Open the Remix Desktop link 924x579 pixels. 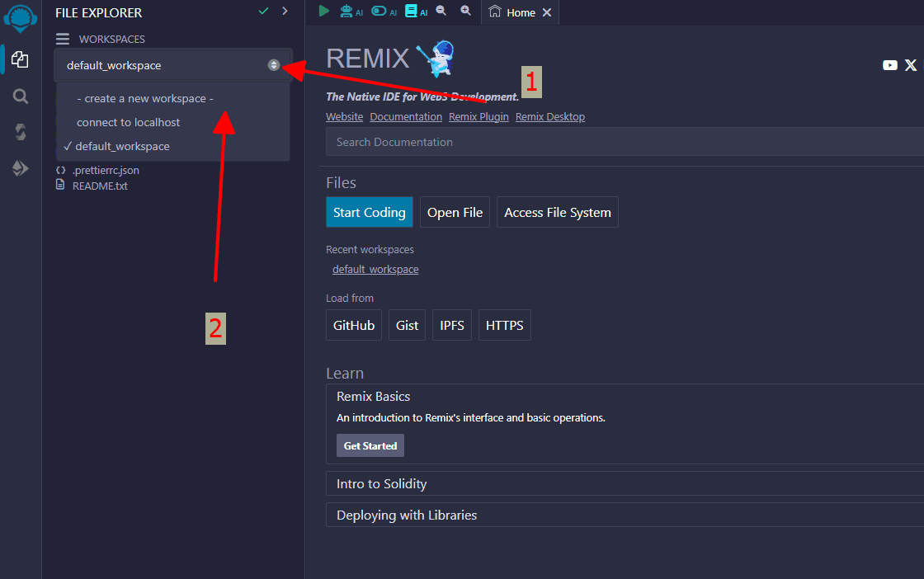550,116
